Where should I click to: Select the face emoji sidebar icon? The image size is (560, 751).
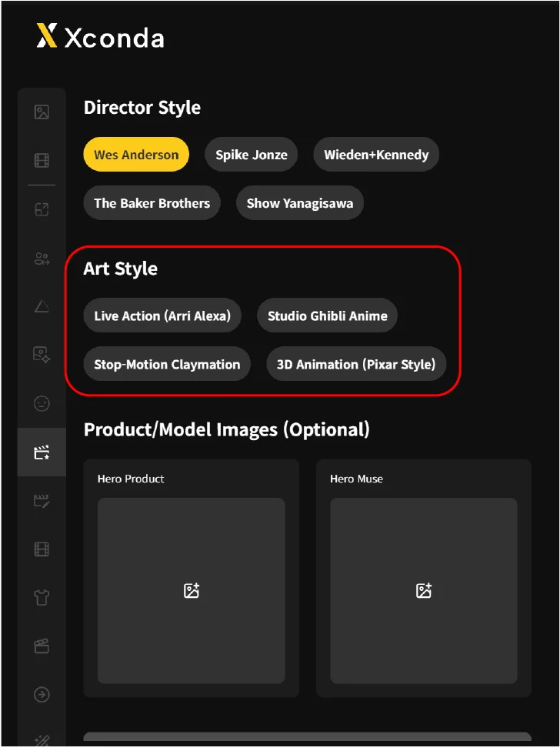(42, 403)
